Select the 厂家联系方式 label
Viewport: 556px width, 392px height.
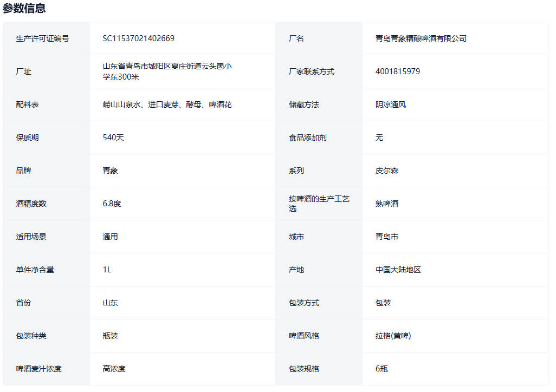click(x=312, y=71)
